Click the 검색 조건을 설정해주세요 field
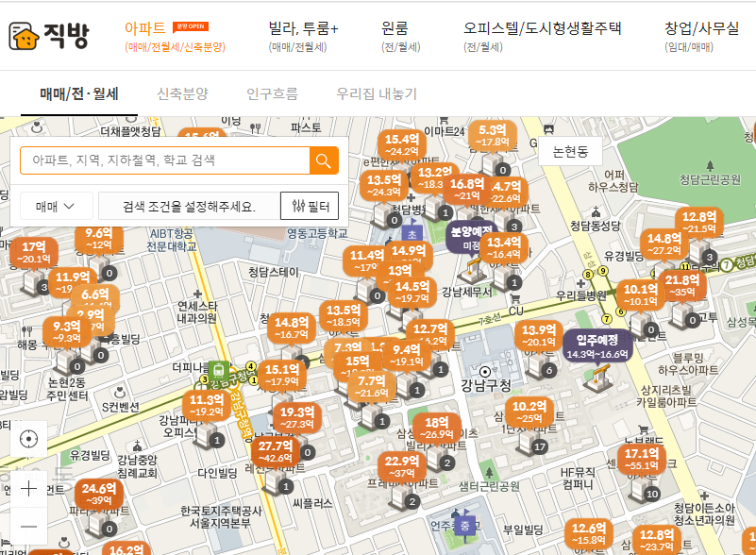 [x=187, y=206]
